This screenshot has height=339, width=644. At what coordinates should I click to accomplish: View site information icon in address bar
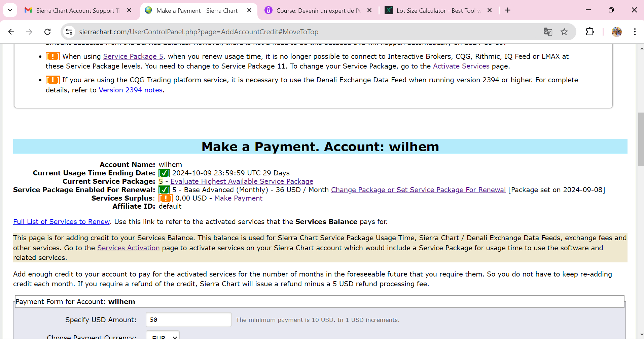[69, 32]
